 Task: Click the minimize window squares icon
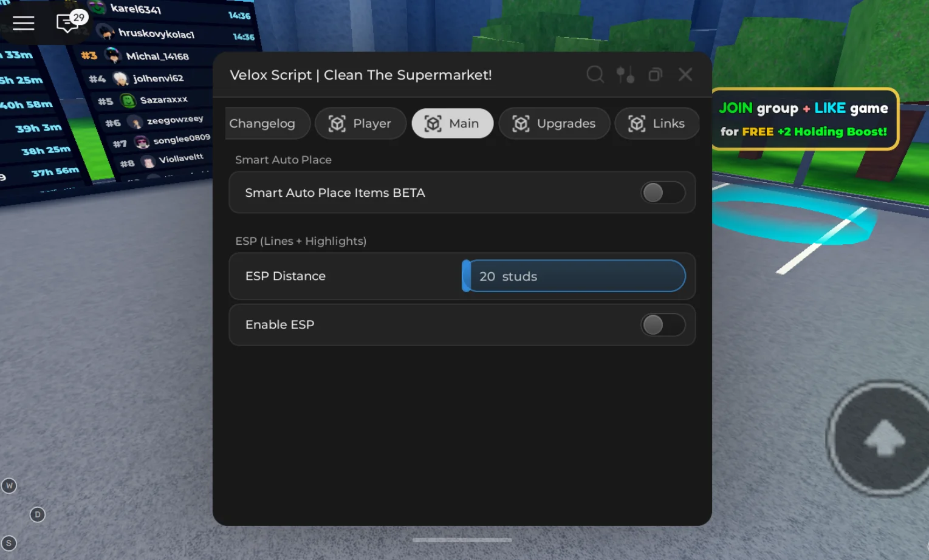(x=656, y=75)
